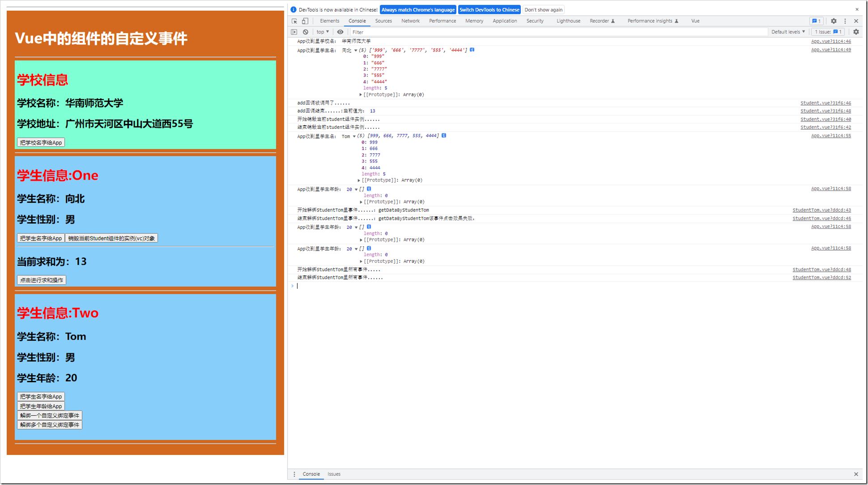The height and width of the screenshot is (485, 868).
Task: Click the Application panel tab
Action: [503, 21]
